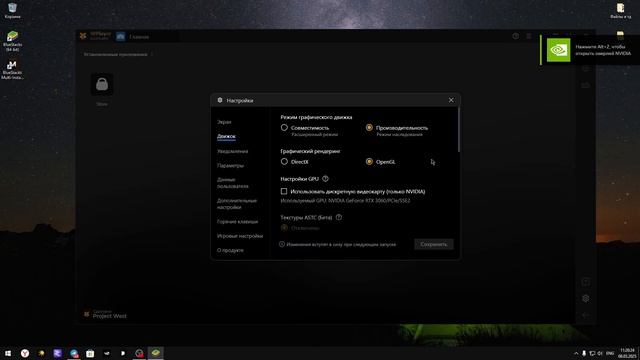Show hidden system tray icons
Screen dimensions: 640x360
[x=576, y=353]
